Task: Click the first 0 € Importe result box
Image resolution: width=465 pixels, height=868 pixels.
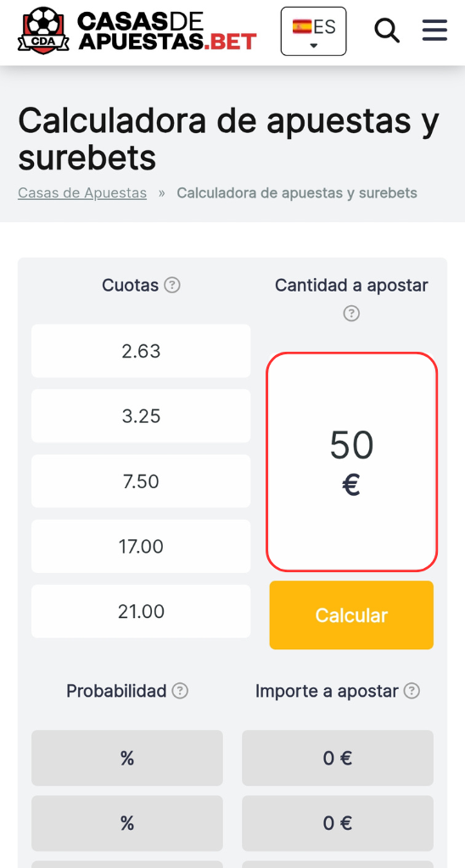Action: click(338, 758)
